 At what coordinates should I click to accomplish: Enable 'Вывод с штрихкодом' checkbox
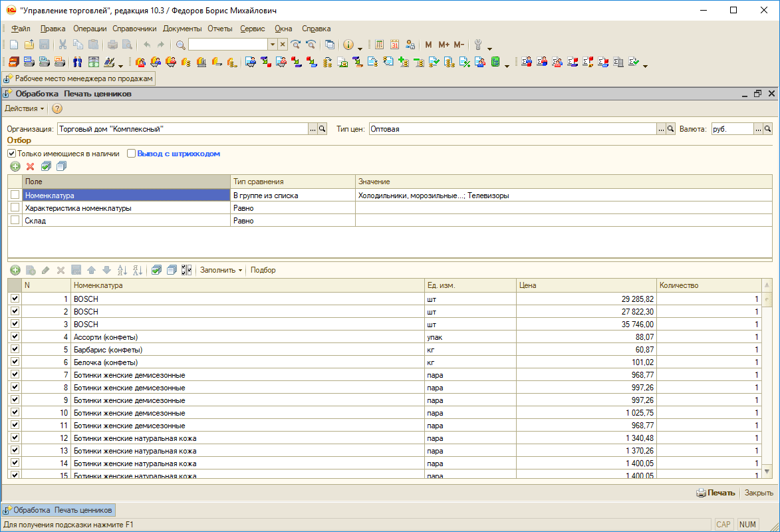click(131, 154)
